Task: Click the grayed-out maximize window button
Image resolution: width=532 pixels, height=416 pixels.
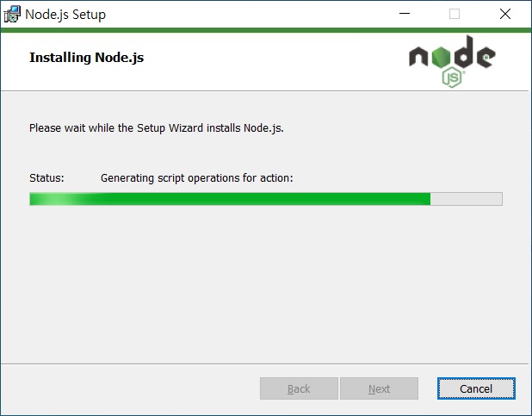Action: [455, 14]
